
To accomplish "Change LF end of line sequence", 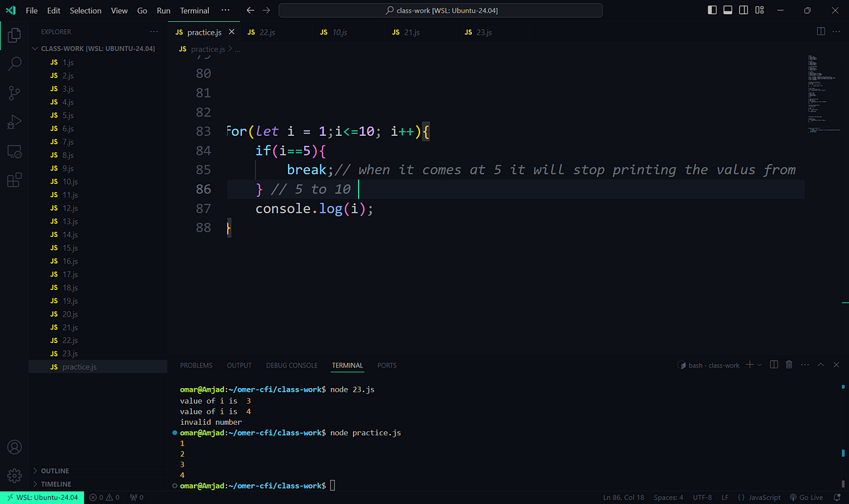I will [725, 498].
